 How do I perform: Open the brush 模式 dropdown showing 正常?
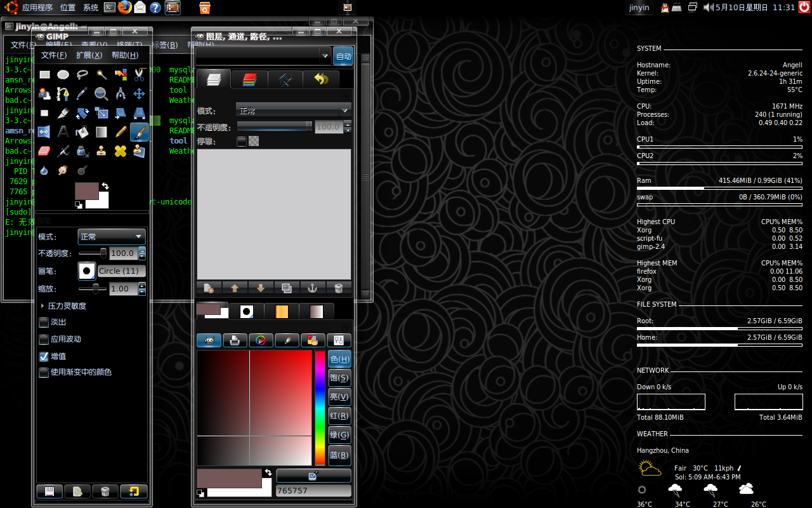click(x=111, y=236)
